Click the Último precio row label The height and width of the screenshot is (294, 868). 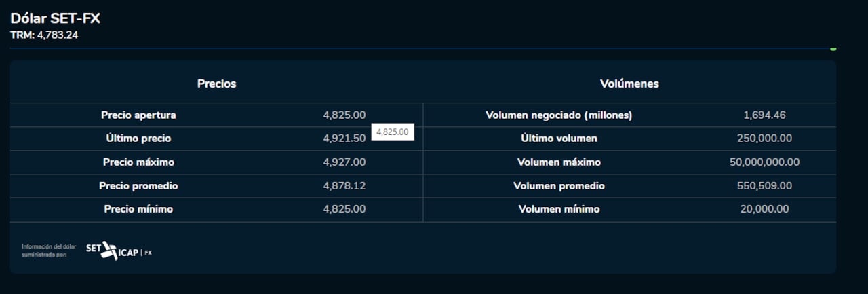coord(138,139)
